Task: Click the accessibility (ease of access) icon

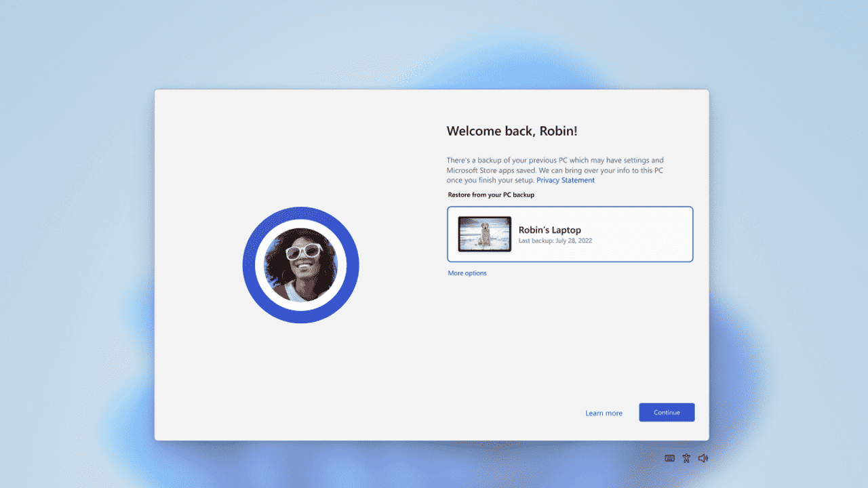Action: pos(686,457)
